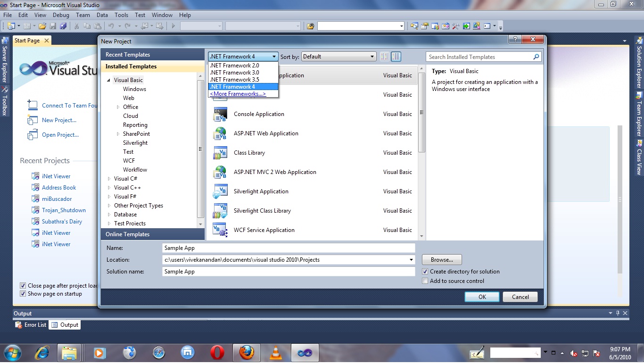Select the Silverlight Application template icon

220,191
